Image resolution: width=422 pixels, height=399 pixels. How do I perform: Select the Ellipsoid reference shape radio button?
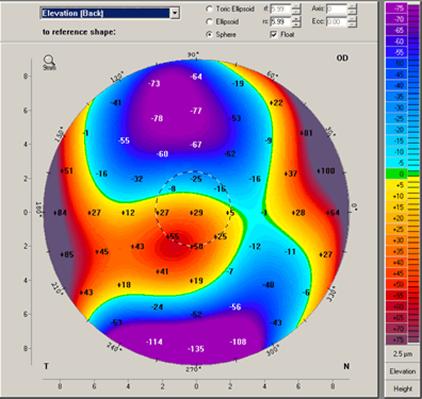209,22
